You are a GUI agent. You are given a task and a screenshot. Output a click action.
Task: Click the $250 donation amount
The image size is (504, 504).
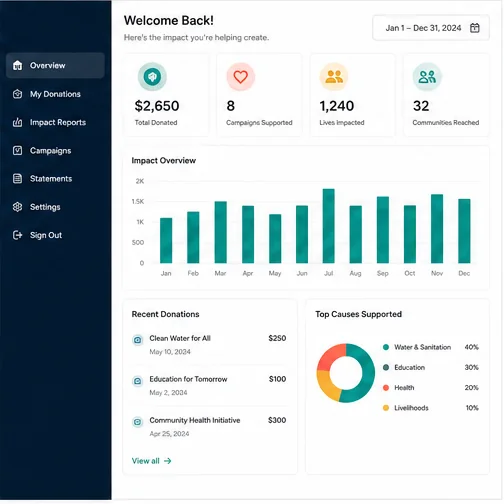(x=277, y=338)
